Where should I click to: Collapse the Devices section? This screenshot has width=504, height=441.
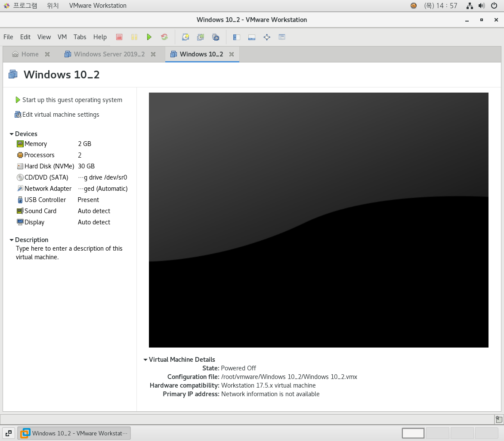[12, 134]
